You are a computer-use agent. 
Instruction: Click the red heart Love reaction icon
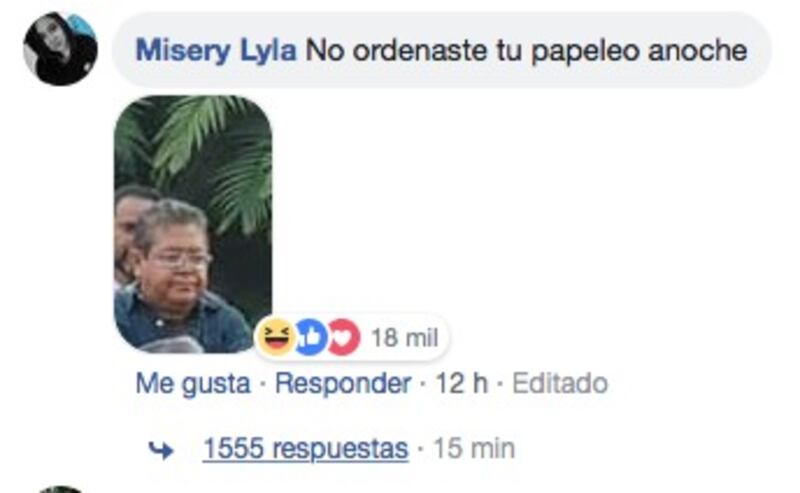pos(345,337)
